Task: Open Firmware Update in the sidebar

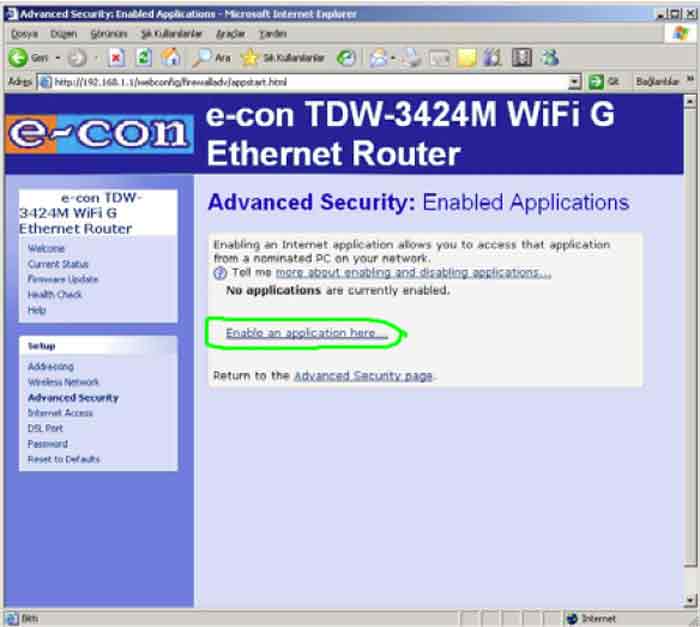Action: [x=63, y=280]
